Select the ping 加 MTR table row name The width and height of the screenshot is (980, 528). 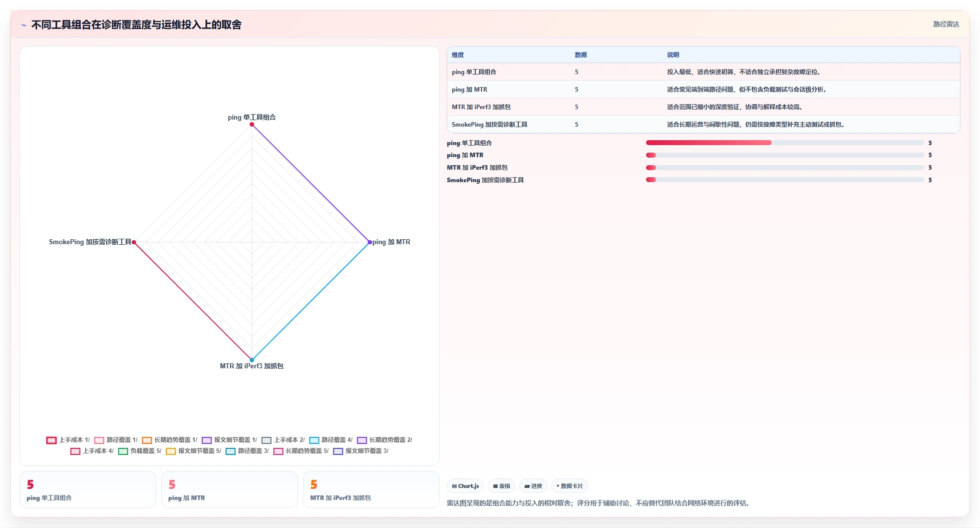pos(469,90)
